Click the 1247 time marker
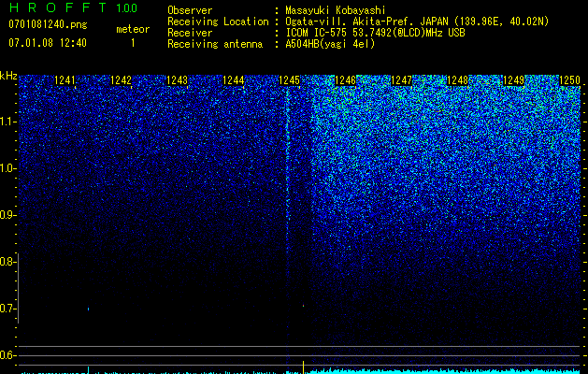The height and width of the screenshot is (374, 588). click(401, 80)
